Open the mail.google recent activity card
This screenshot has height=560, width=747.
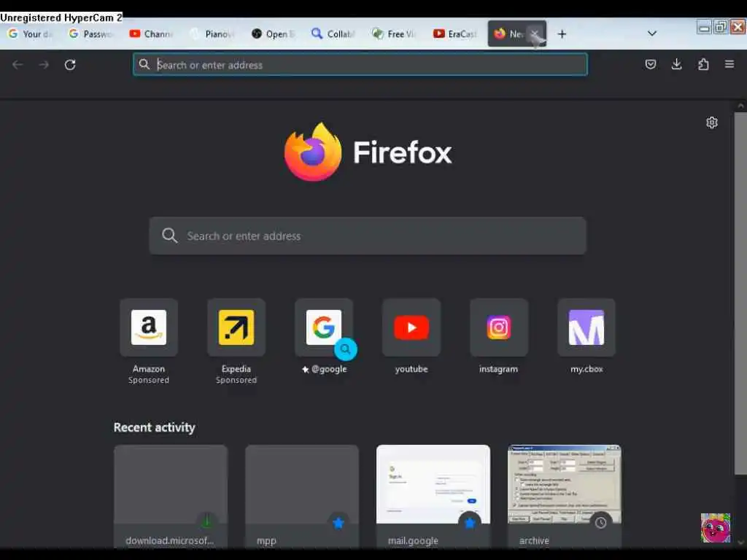pyautogui.click(x=433, y=497)
